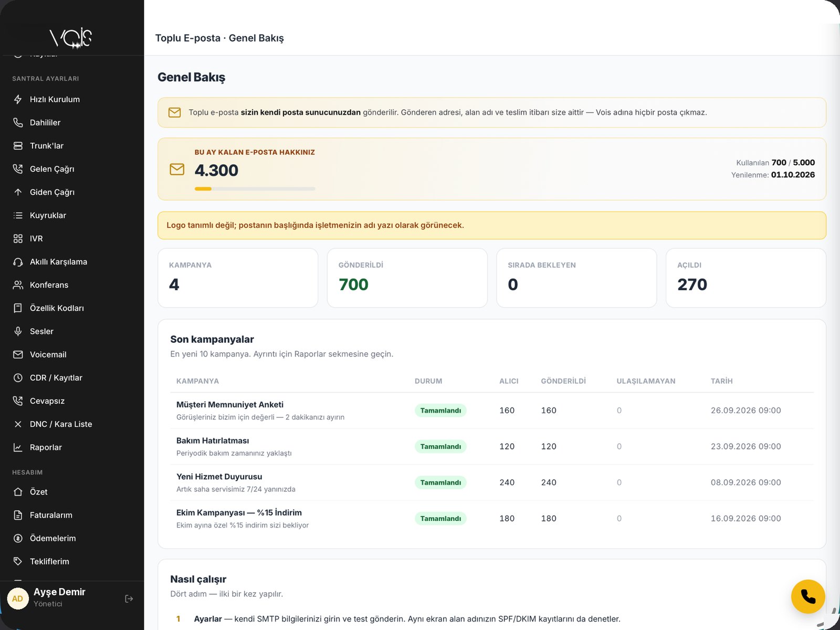Click Sesler microphone icon
Image resolution: width=840 pixels, height=630 pixels.
point(18,331)
